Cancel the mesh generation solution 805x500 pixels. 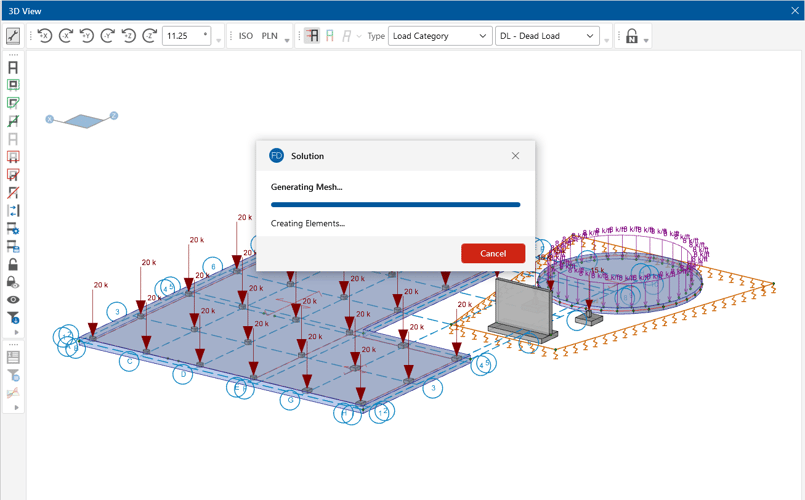click(492, 253)
